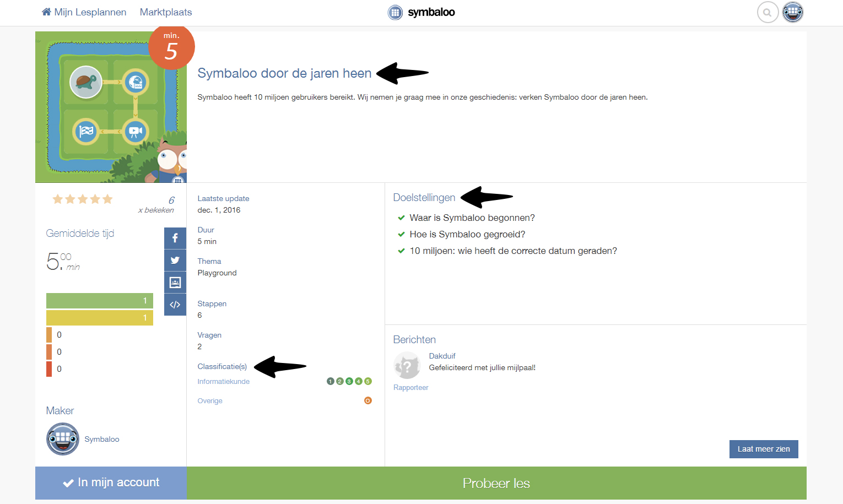The image size is (843, 504).
Task: Click the Berichten heading
Action: point(414,340)
